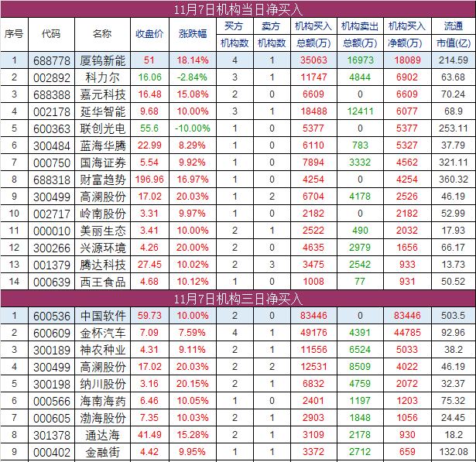The height and width of the screenshot is (462, 476).
Task: Click stock code 300189
Action: pos(52,350)
